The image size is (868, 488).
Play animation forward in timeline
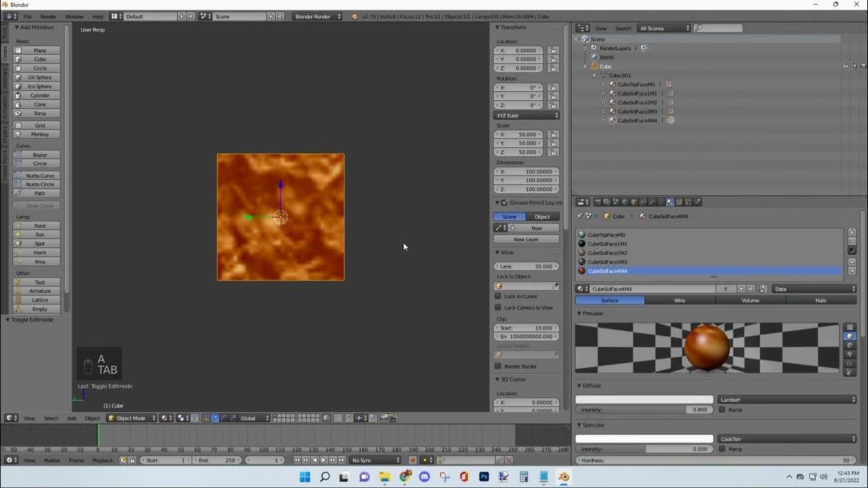(x=323, y=460)
